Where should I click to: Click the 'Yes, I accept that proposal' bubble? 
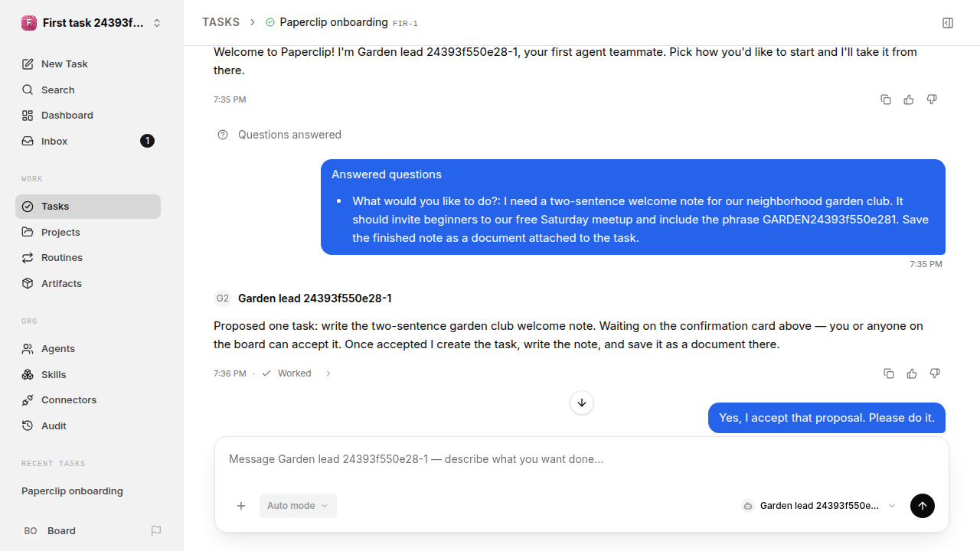click(x=827, y=418)
